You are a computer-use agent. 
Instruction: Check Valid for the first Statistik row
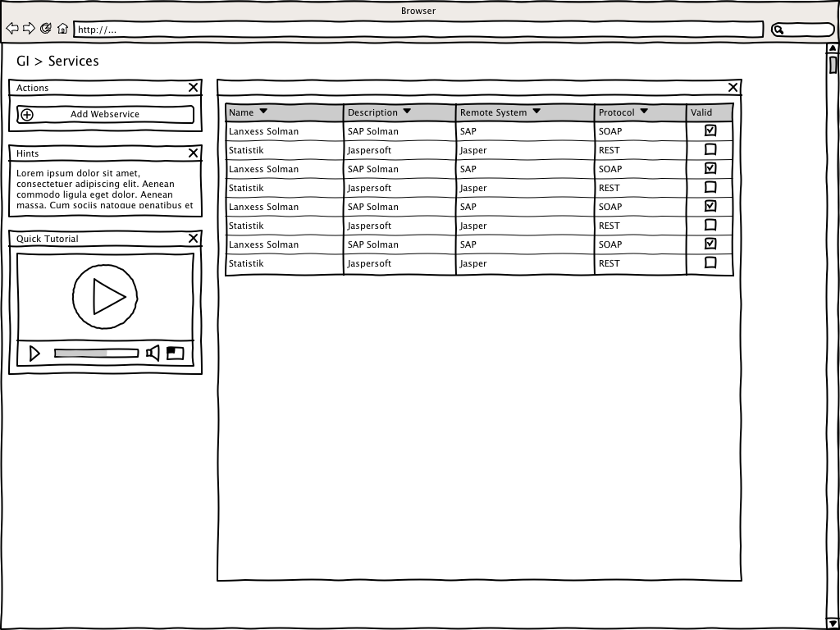[x=710, y=149]
